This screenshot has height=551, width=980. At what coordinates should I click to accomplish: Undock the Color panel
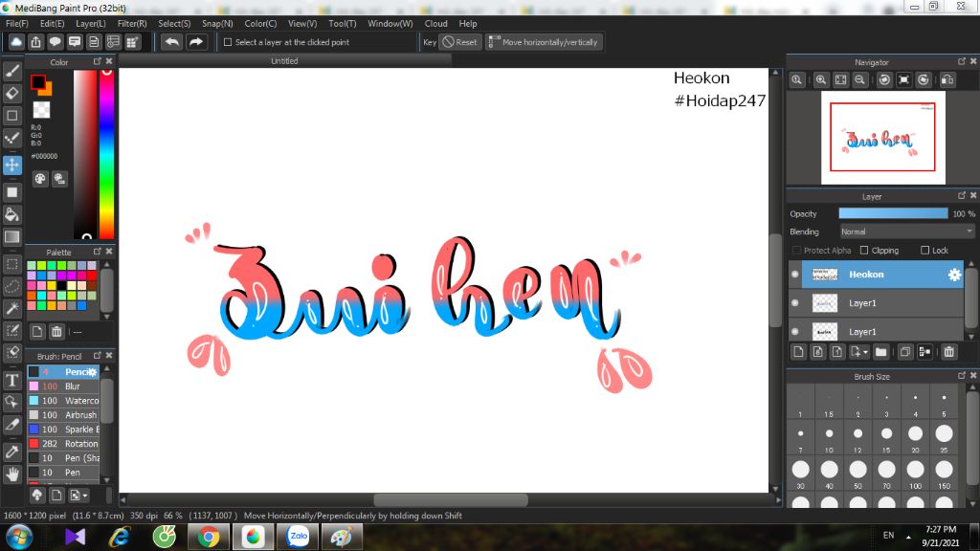97,61
